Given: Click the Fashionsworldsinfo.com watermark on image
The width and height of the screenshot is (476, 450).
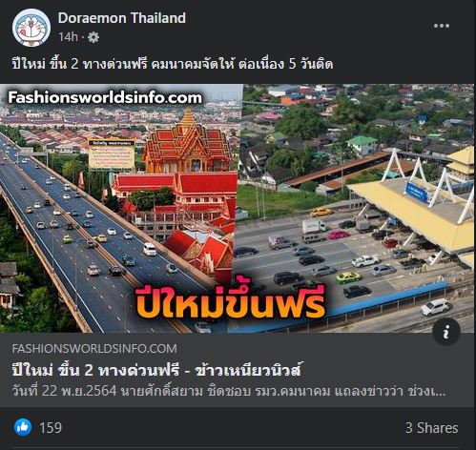Looking at the screenshot, I should click(105, 97).
